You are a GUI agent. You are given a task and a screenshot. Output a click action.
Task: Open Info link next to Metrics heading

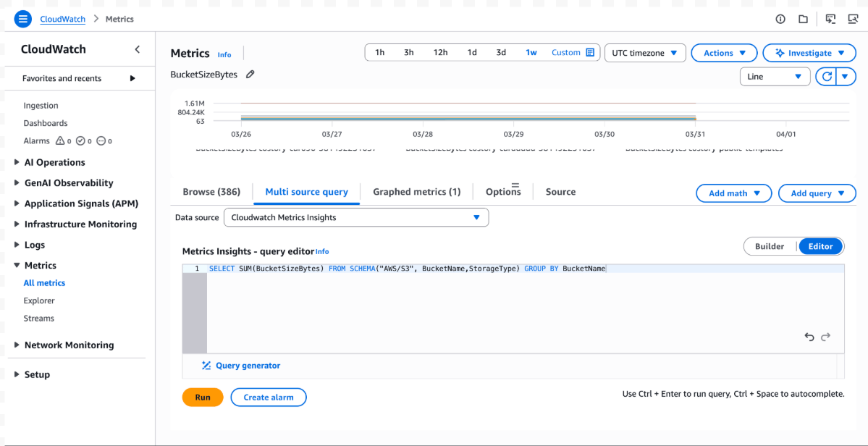click(x=224, y=55)
